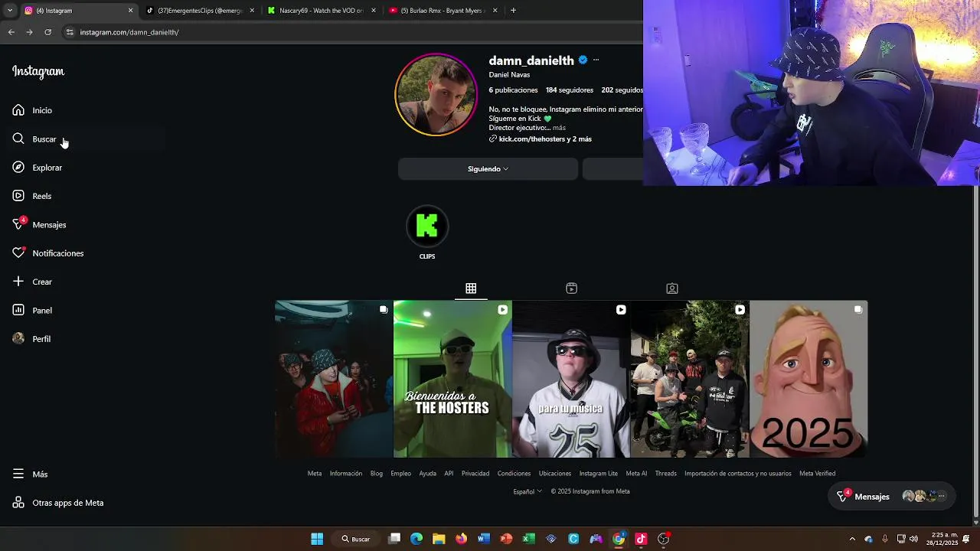Expand bio with the 'más' link

coord(559,128)
